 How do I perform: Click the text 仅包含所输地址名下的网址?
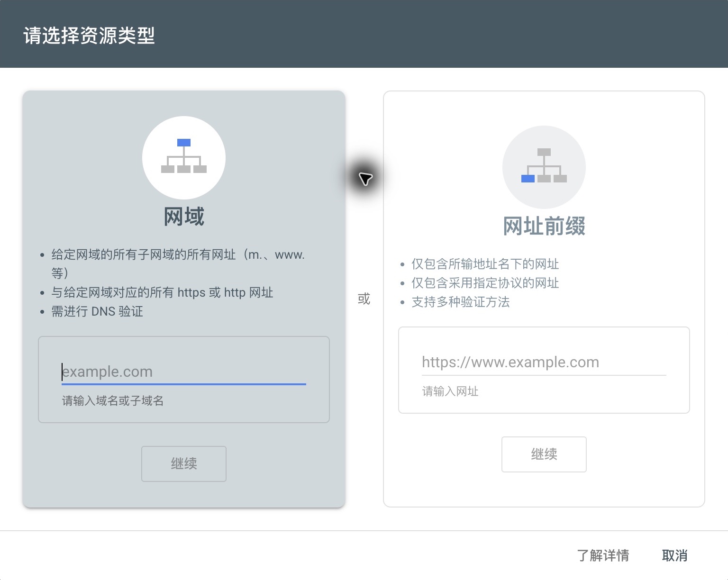click(485, 264)
